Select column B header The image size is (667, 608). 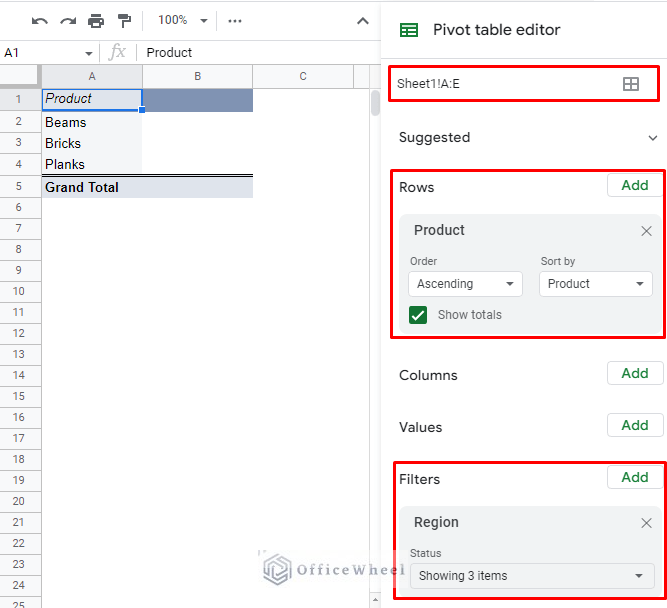click(197, 77)
